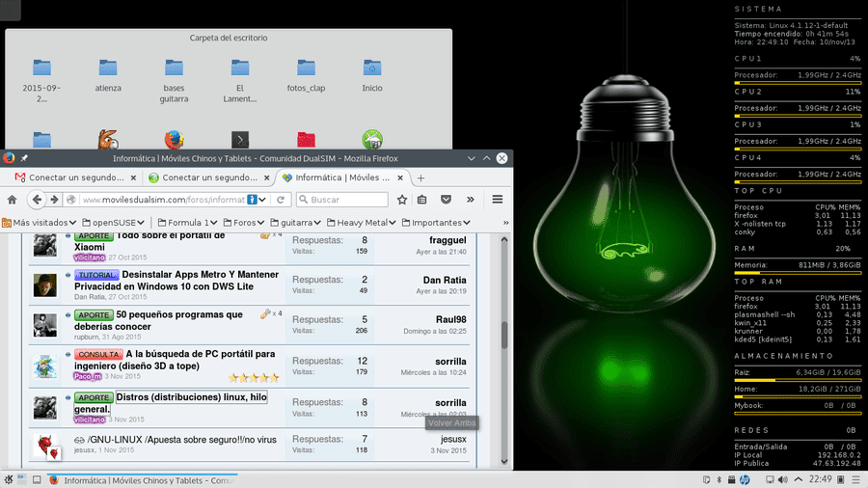Reload the current page

tap(281, 200)
